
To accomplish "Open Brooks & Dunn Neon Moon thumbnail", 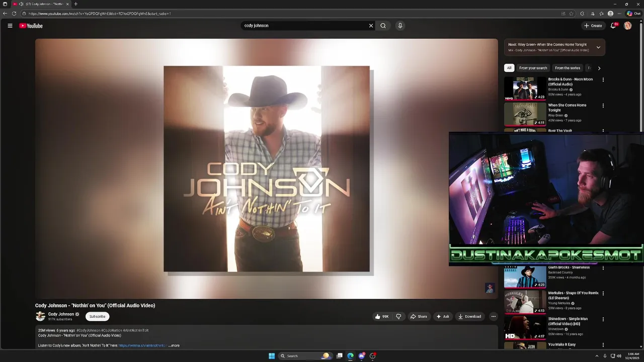I will tap(525, 88).
